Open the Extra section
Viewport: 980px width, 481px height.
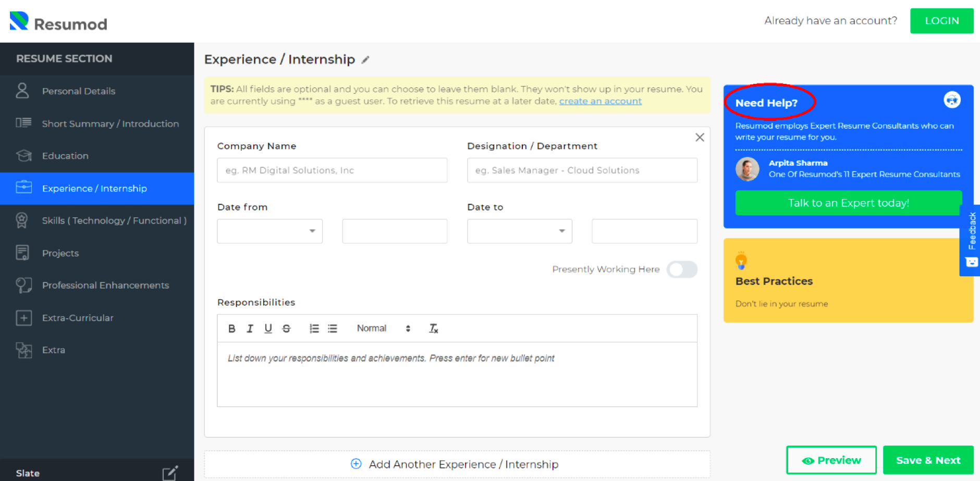point(97,350)
